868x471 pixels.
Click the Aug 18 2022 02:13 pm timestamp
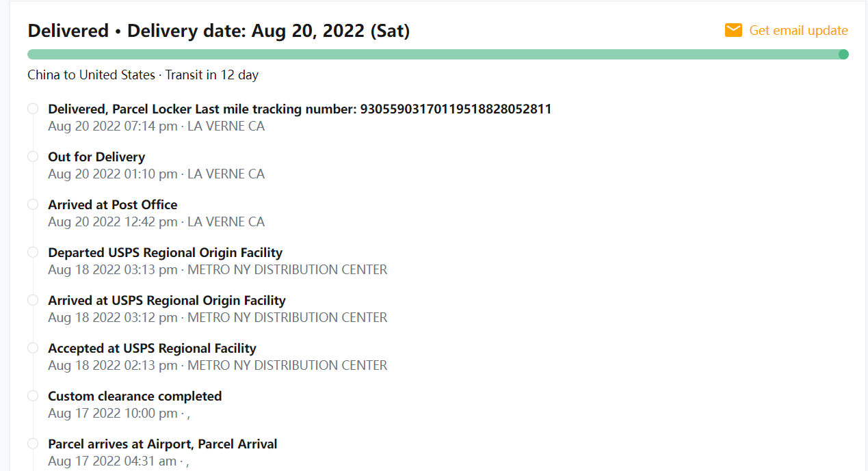click(x=112, y=366)
